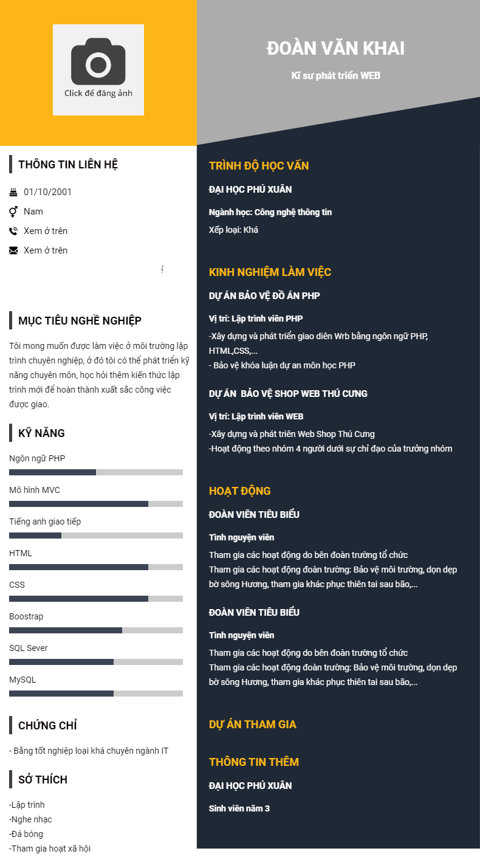
Task: Click the MỤC TIÊU NGHỀ NGHIỆP heading
Action: coord(80,321)
